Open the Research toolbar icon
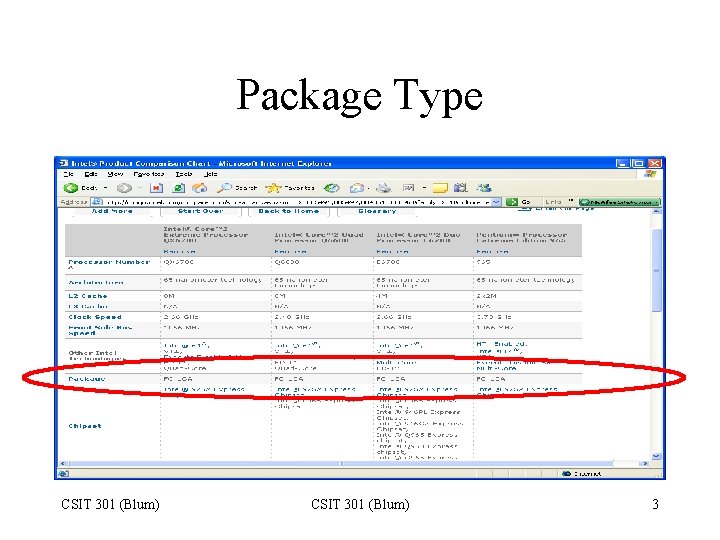720x540 pixels. (x=461, y=188)
